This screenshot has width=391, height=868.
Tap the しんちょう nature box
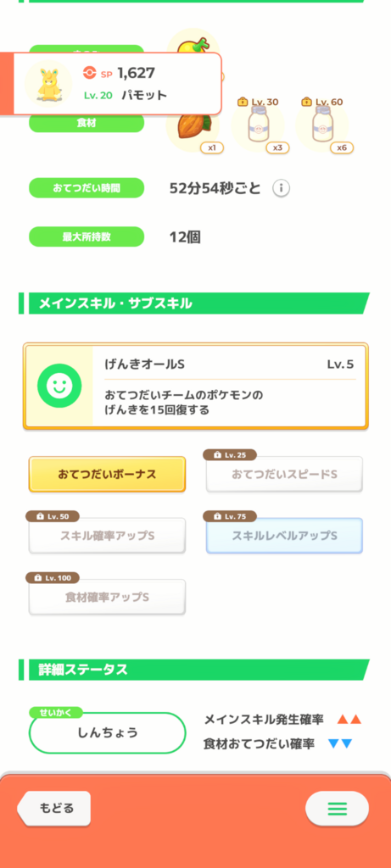107,732
